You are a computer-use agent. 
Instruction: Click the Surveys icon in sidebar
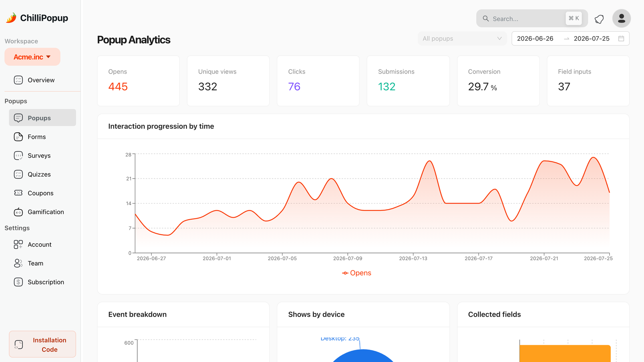(19, 156)
